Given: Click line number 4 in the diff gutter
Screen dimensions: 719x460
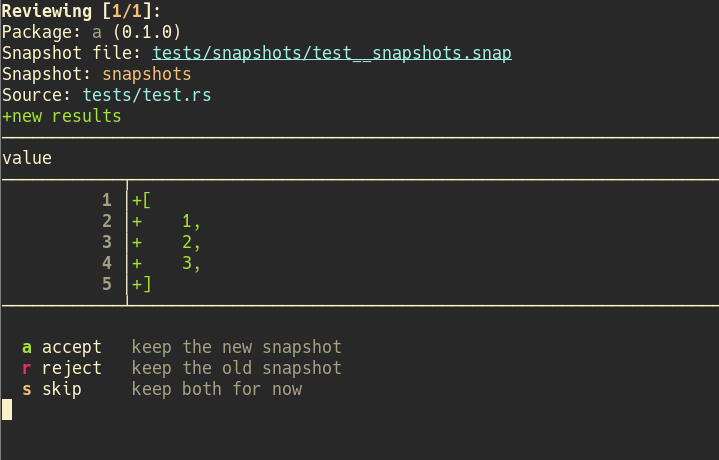Looking at the screenshot, I should click(107, 263).
